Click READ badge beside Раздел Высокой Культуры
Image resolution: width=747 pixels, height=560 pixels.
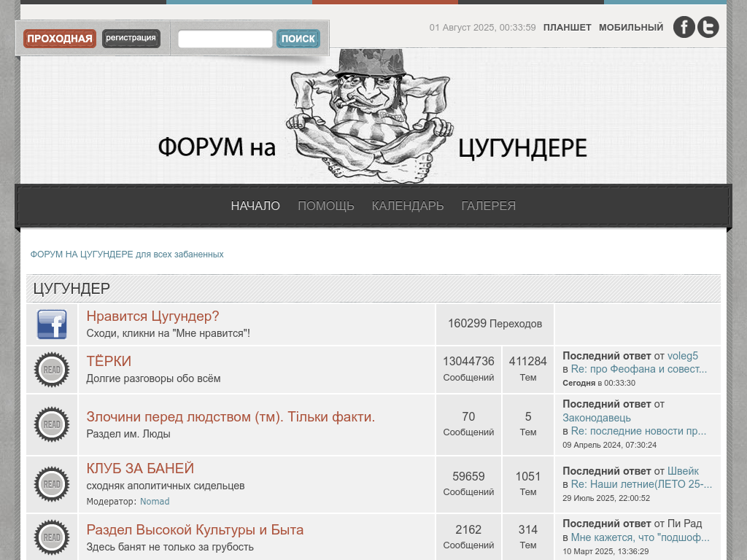pyautogui.click(x=52, y=537)
